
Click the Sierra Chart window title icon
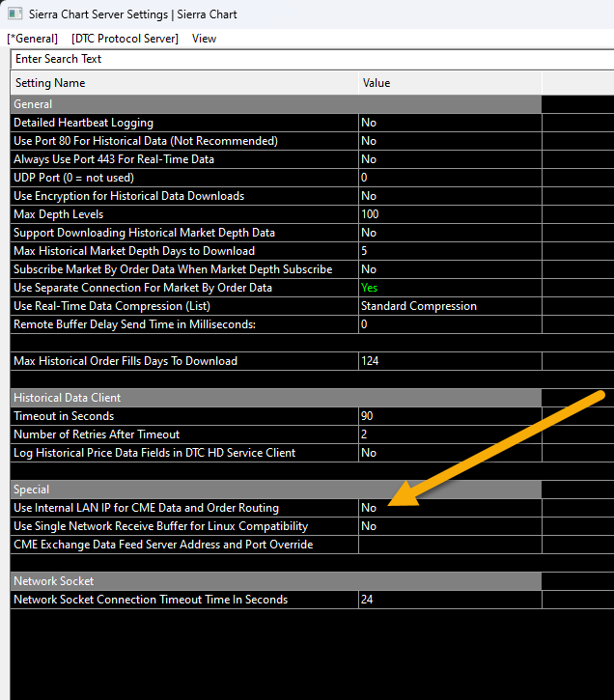coord(15,14)
